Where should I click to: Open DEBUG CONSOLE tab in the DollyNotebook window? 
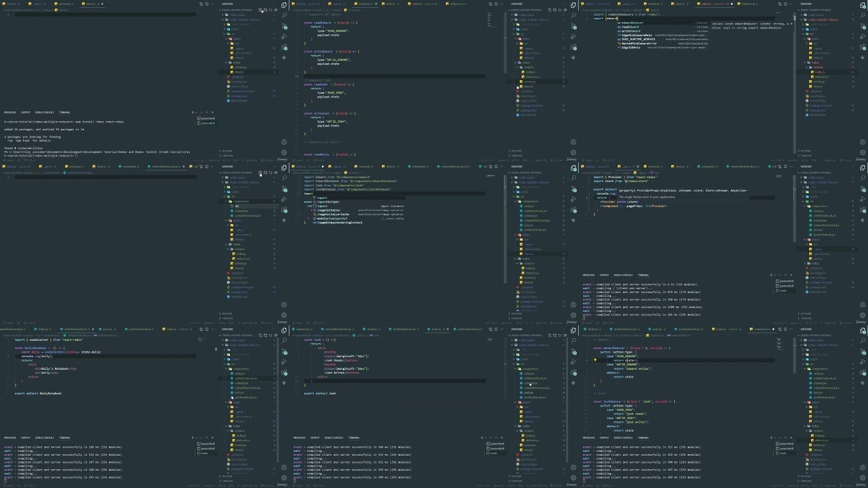click(44, 438)
